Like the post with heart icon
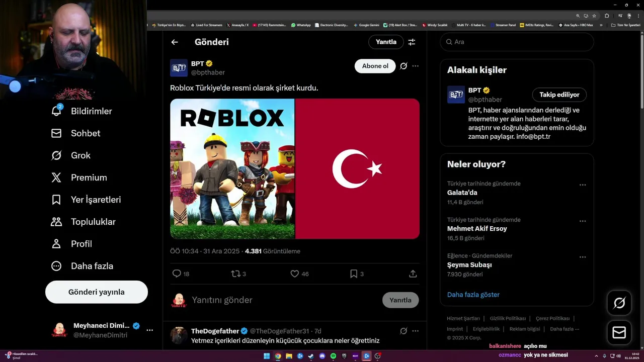 coord(295,274)
